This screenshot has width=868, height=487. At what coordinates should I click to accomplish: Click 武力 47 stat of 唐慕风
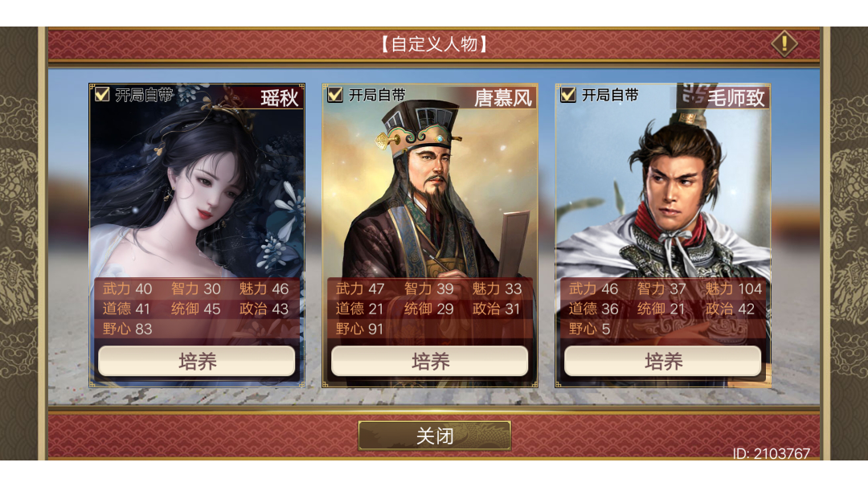[360, 289]
